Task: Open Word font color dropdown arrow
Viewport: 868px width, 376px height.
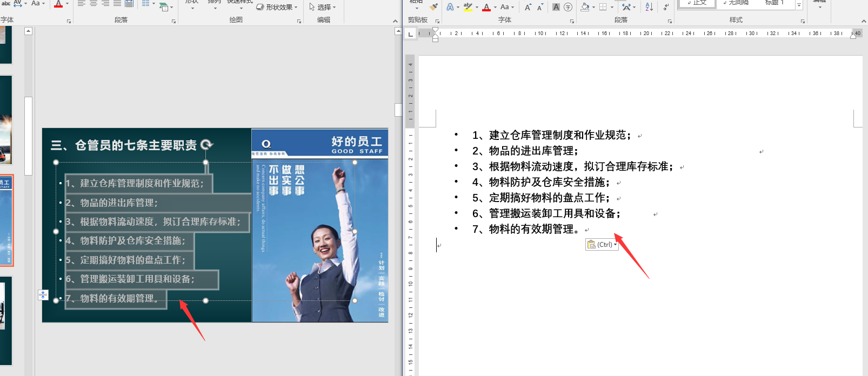Action: [495, 8]
